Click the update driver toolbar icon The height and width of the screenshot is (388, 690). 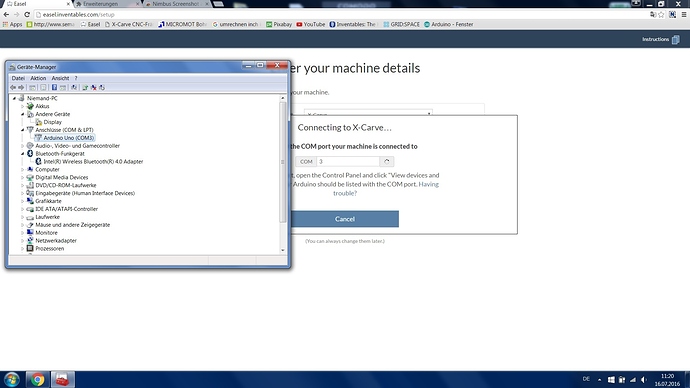point(85,88)
